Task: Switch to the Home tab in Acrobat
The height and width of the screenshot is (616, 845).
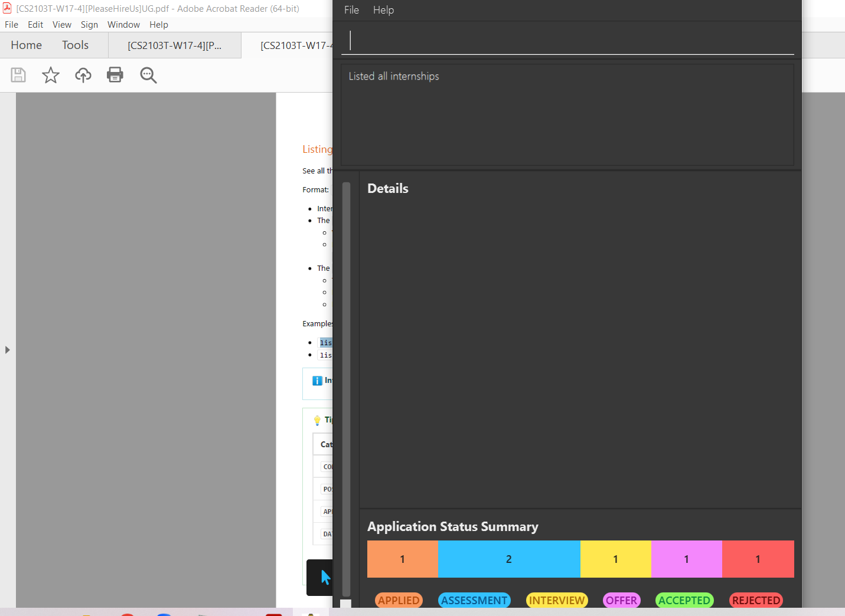Action: 27,45
